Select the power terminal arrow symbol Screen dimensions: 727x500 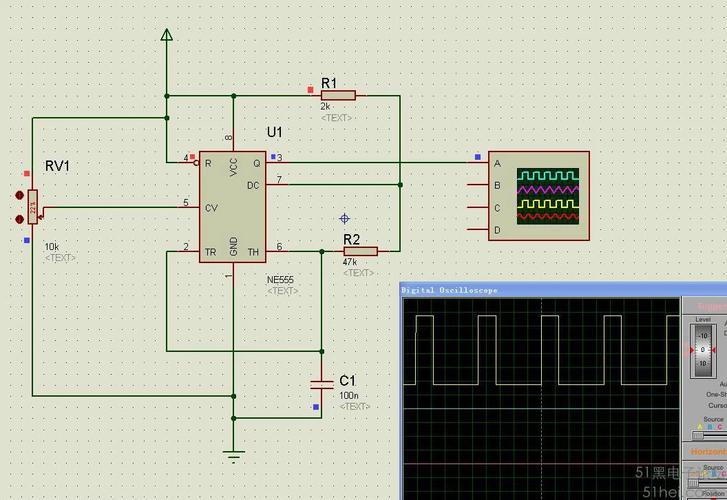[166, 35]
